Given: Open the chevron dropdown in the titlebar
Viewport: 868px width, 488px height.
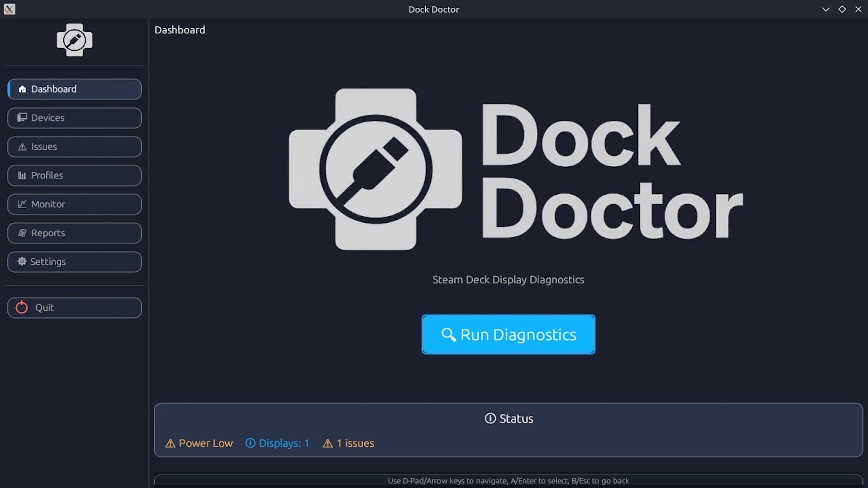Looking at the screenshot, I should coord(826,9).
